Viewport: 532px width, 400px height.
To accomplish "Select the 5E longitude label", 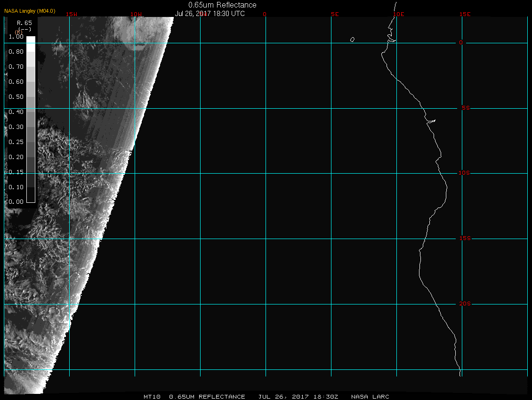I will click(x=335, y=14).
